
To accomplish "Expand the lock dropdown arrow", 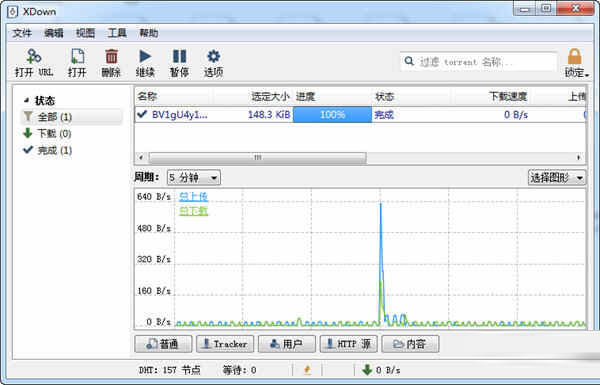I will click(587, 75).
